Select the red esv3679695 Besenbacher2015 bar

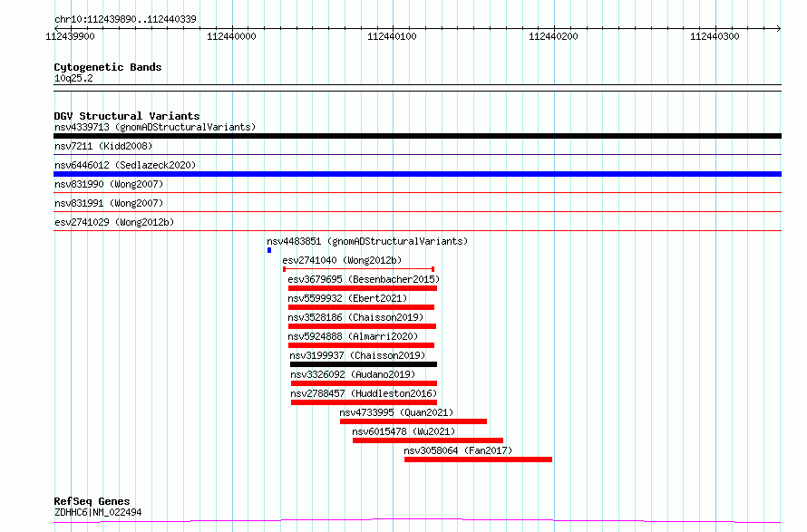pos(363,288)
